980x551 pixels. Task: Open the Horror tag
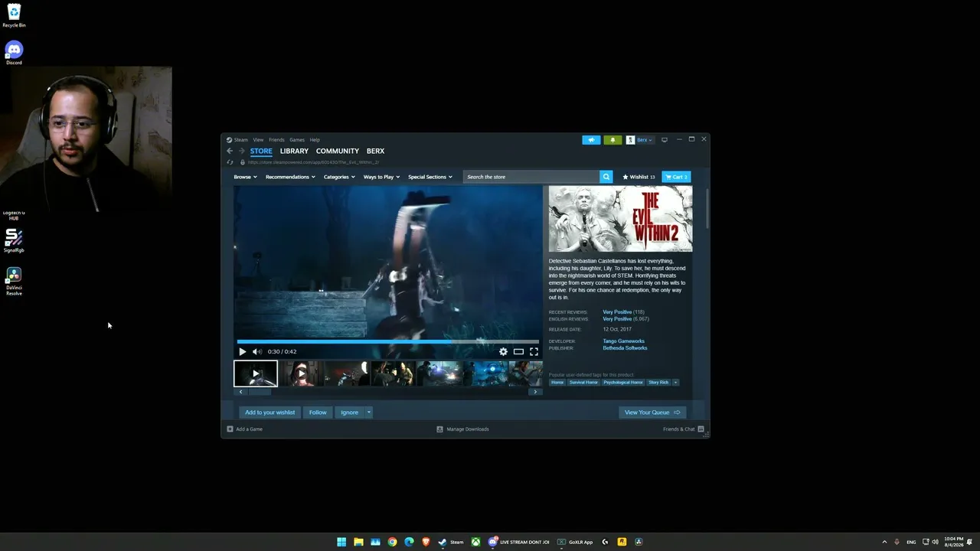(x=557, y=383)
